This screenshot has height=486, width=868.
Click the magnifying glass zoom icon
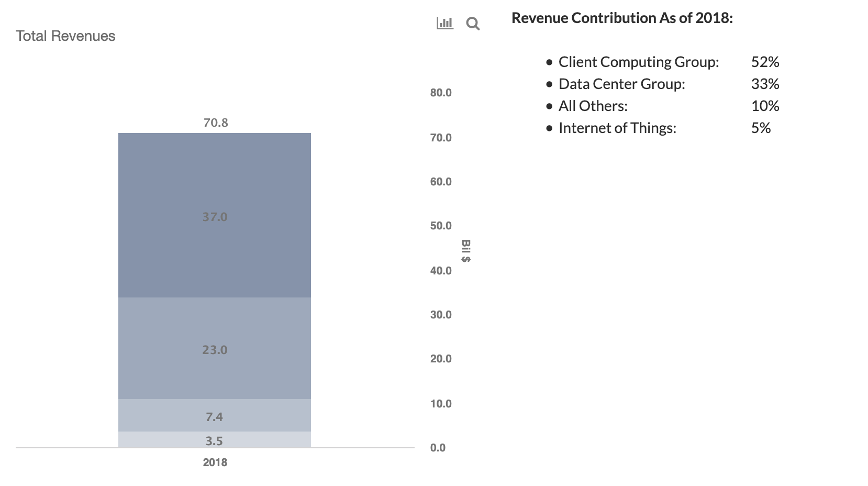coord(473,24)
